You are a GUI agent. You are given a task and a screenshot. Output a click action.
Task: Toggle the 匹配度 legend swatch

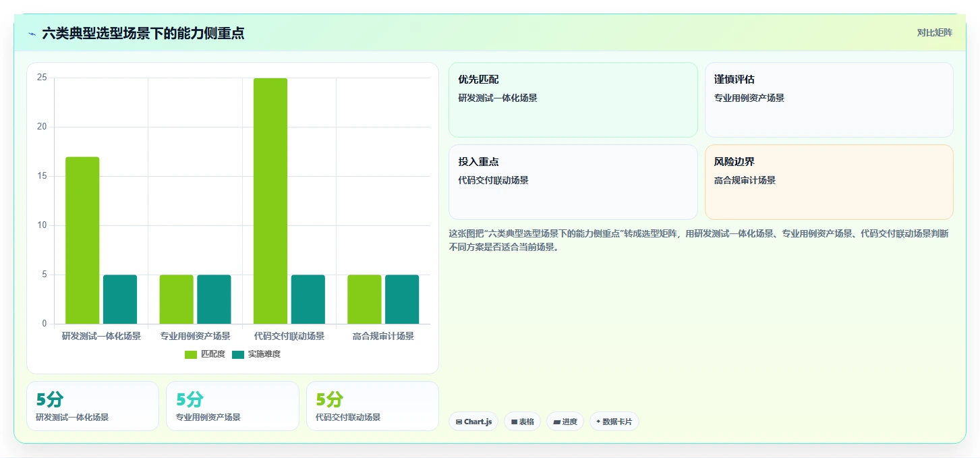click(191, 354)
